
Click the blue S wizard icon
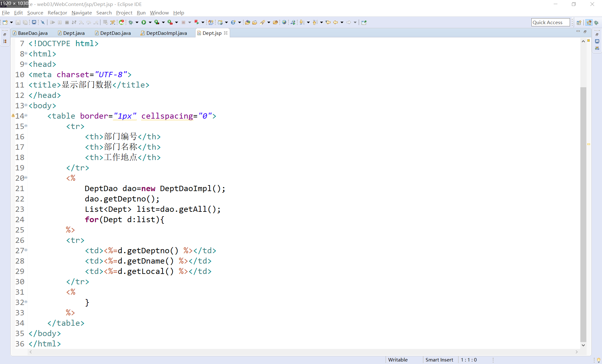click(x=233, y=22)
